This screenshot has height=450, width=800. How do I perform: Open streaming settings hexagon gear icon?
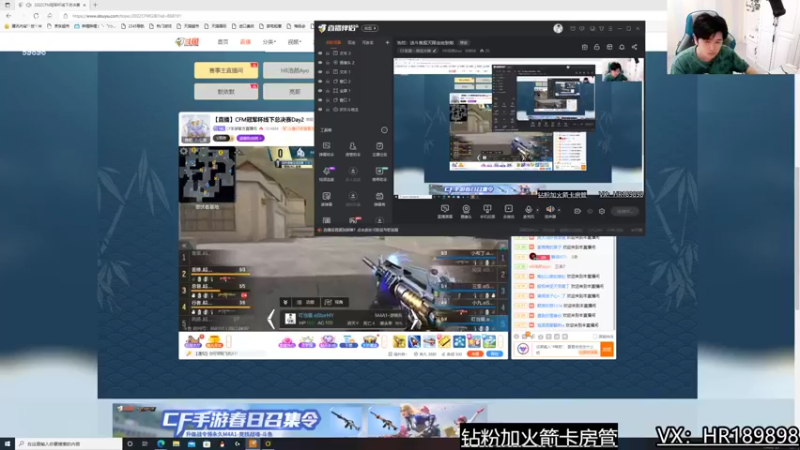(602, 211)
